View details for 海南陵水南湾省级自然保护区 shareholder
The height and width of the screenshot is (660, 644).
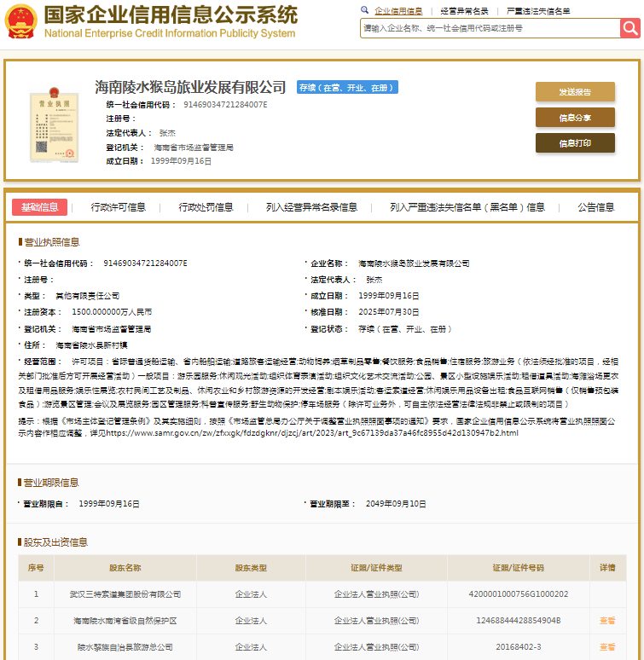click(x=607, y=621)
